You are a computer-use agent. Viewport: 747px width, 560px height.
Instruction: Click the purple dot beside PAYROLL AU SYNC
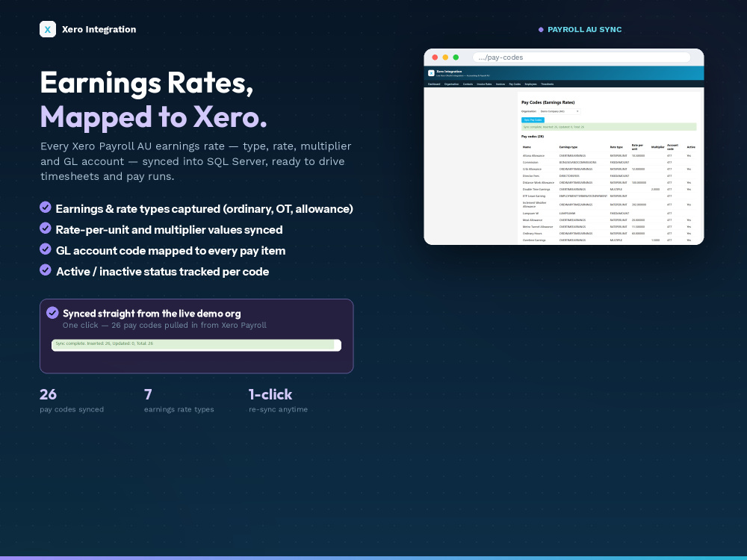[541, 30]
